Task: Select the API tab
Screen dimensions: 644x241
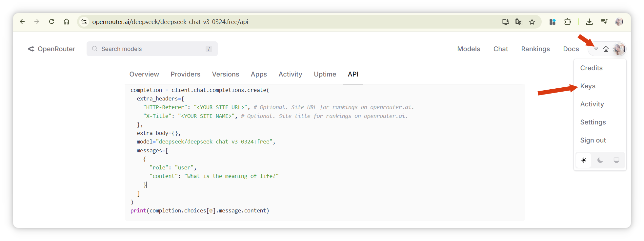Action: [x=353, y=74]
